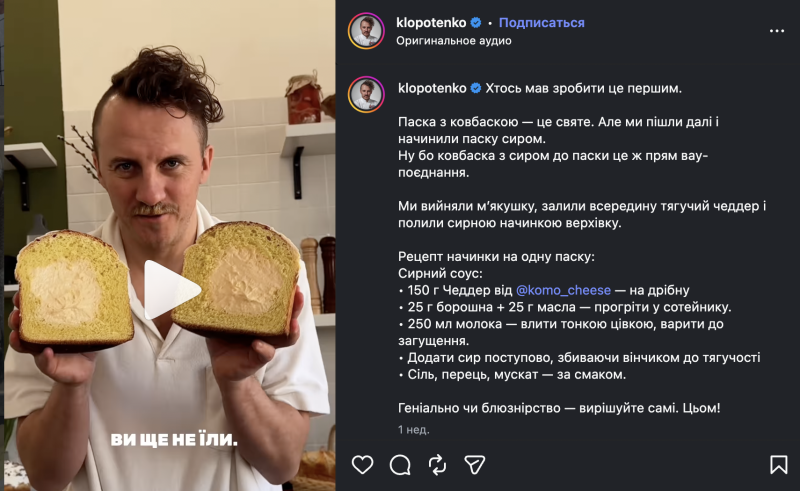Click the 1 нед. timestamp
The height and width of the screenshot is (491, 800).
(x=414, y=430)
